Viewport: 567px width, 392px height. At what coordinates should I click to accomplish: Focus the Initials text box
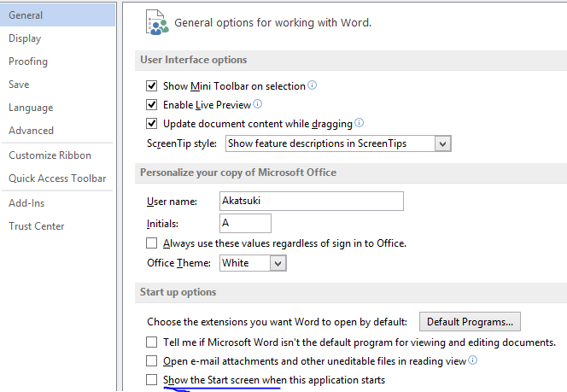click(245, 224)
